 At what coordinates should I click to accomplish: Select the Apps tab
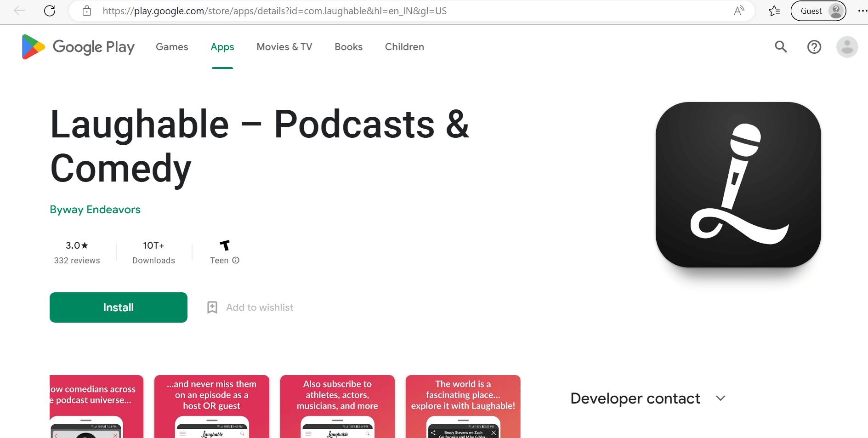pos(222,47)
